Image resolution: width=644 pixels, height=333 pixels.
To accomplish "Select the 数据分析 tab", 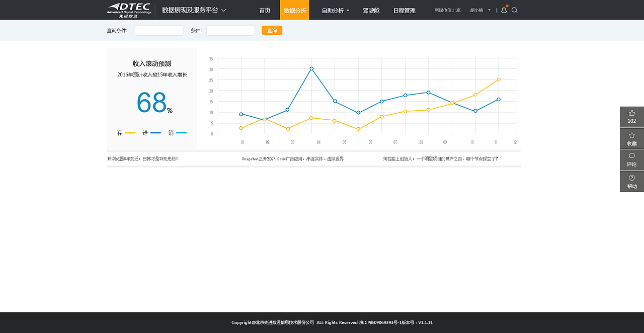I will (x=295, y=10).
